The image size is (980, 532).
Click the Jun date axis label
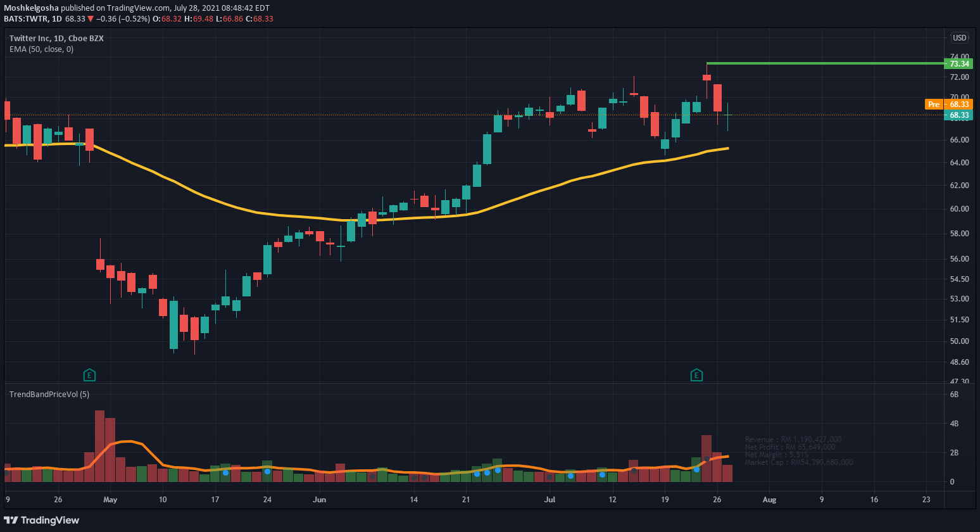pos(320,500)
